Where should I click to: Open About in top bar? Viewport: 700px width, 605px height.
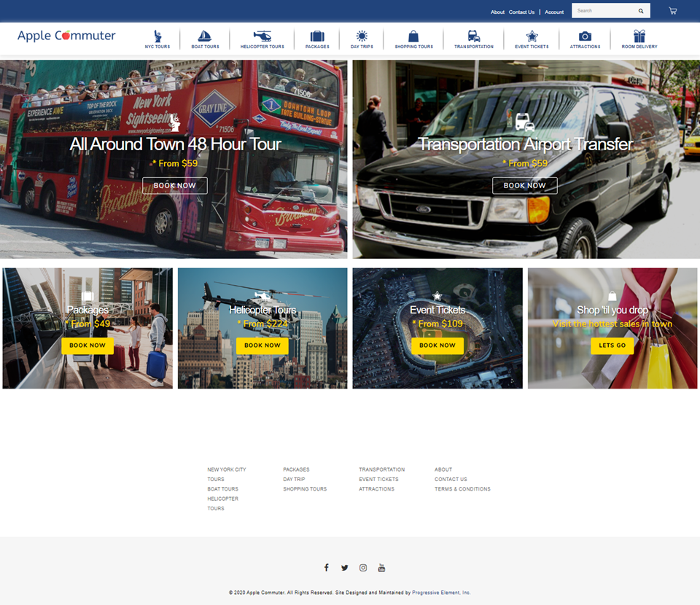tap(497, 12)
